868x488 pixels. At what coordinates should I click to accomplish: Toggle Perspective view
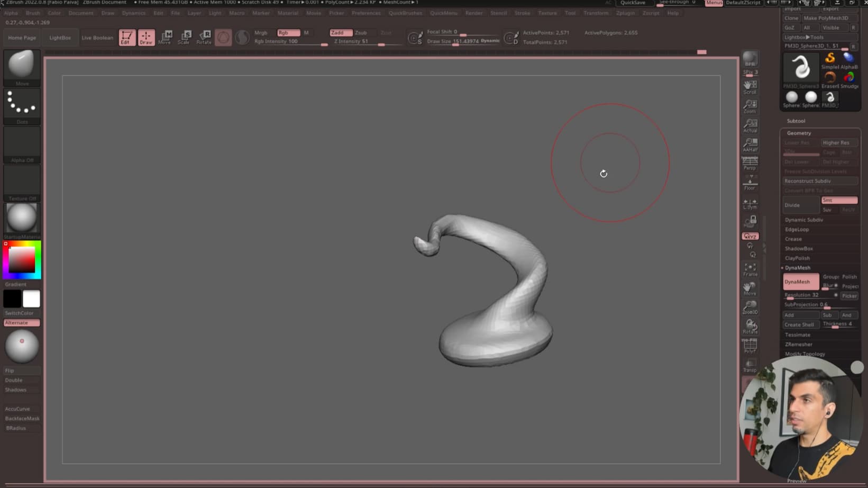[x=750, y=163]
